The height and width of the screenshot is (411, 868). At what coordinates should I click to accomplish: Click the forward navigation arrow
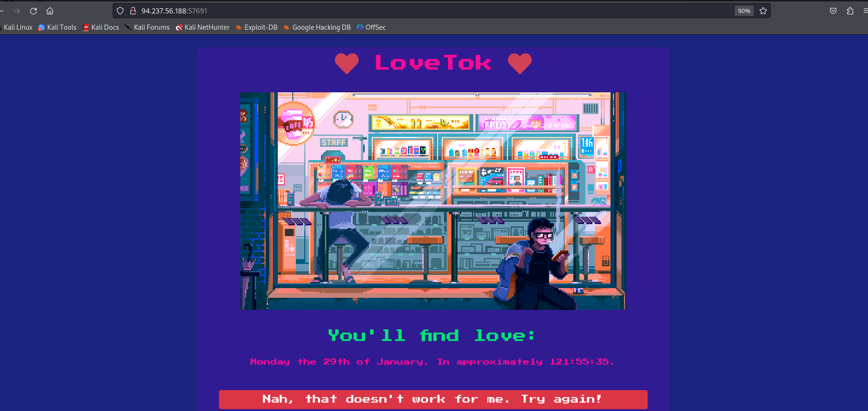tap(17, 11)
